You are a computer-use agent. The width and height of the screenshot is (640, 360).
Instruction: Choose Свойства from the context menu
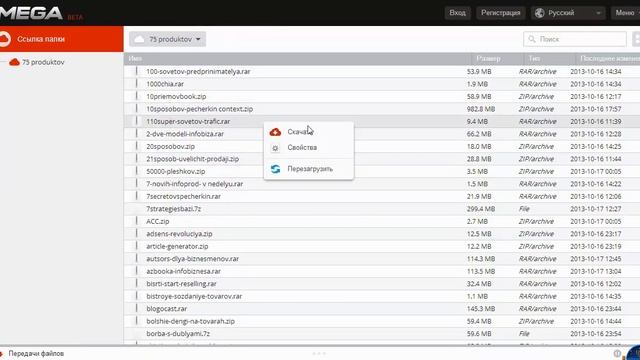(309, 148)
